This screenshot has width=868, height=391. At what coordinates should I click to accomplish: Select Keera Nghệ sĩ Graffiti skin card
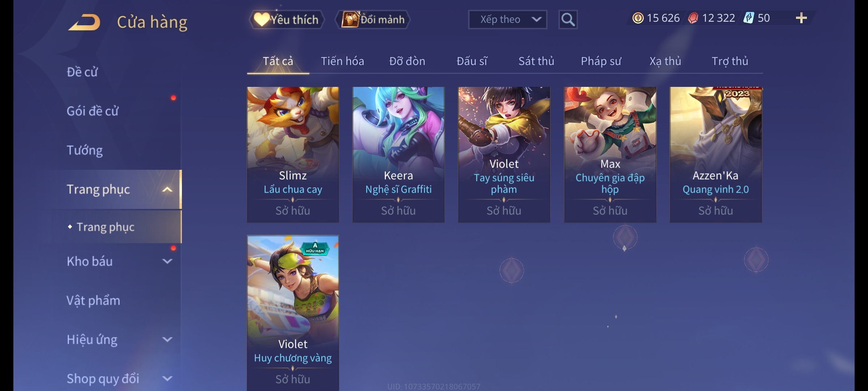tap(398, 155)
